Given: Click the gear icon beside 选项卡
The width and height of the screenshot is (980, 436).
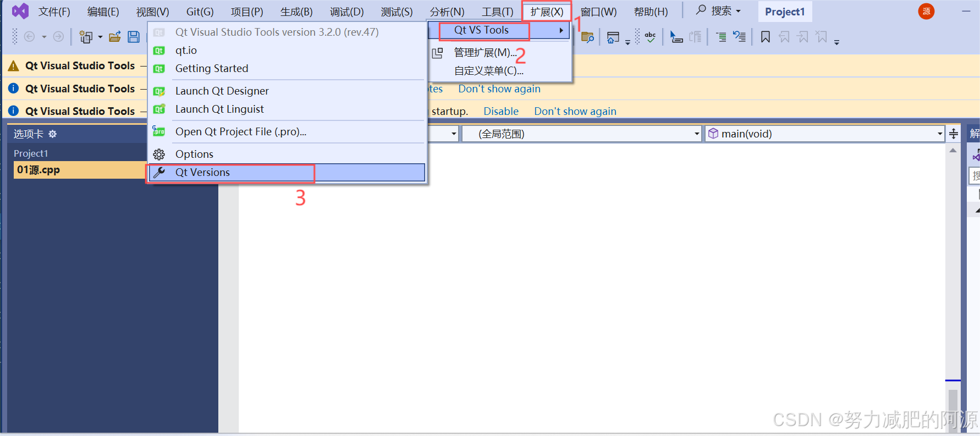Looking at the screenshot, I should (x=53, y=134).
